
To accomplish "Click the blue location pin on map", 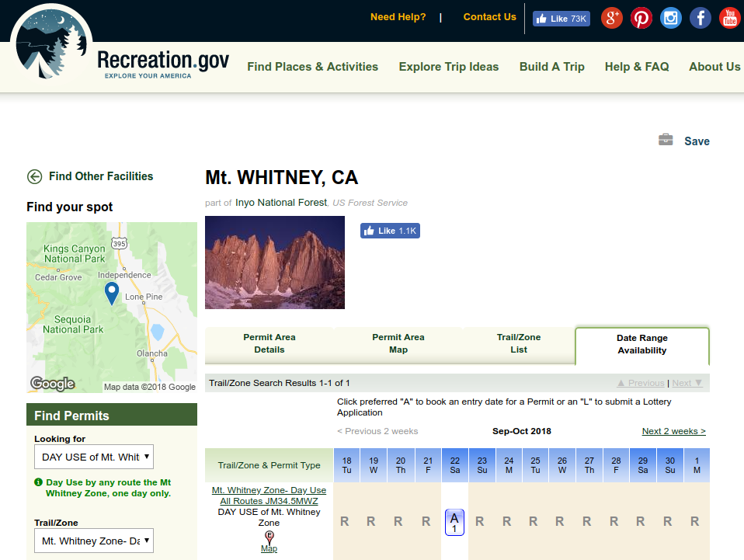I will pyautogui.click(x=112, y=293).
